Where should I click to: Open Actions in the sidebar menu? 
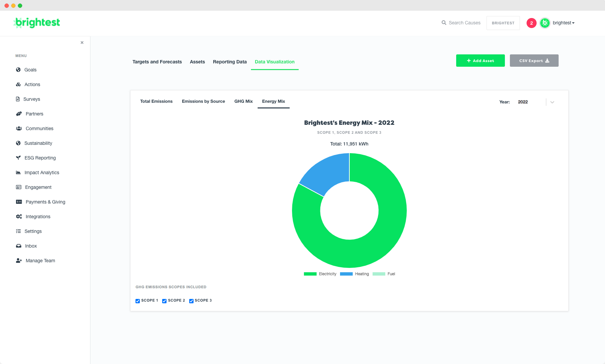coord(32,84)
